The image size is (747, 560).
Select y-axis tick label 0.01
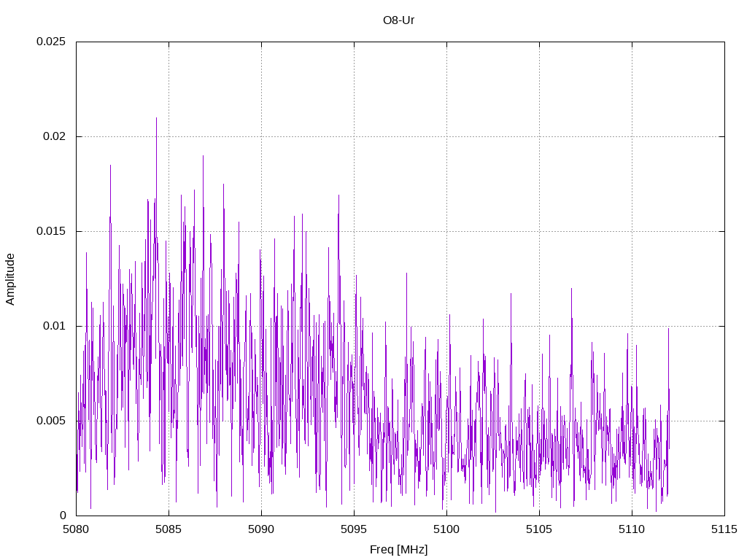coord(54,326)
